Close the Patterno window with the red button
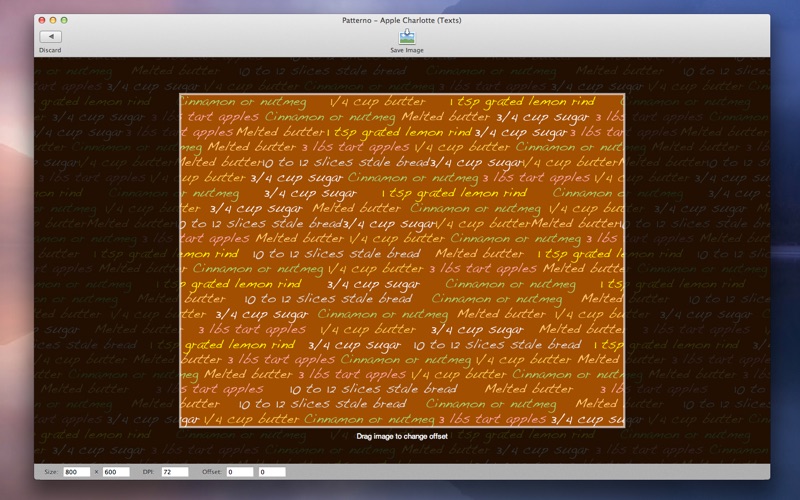Viewport: 800px width, 500px height. pos(41,20)
